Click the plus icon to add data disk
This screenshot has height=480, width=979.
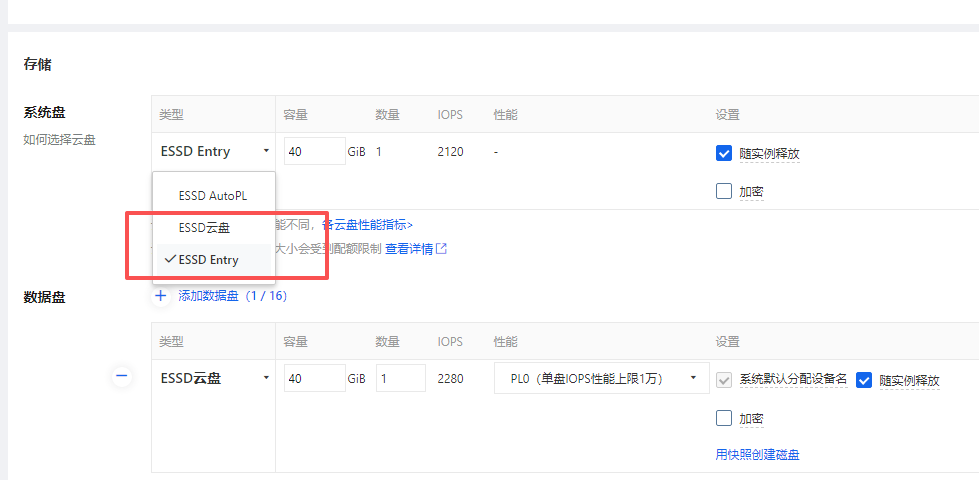(161, 295)
